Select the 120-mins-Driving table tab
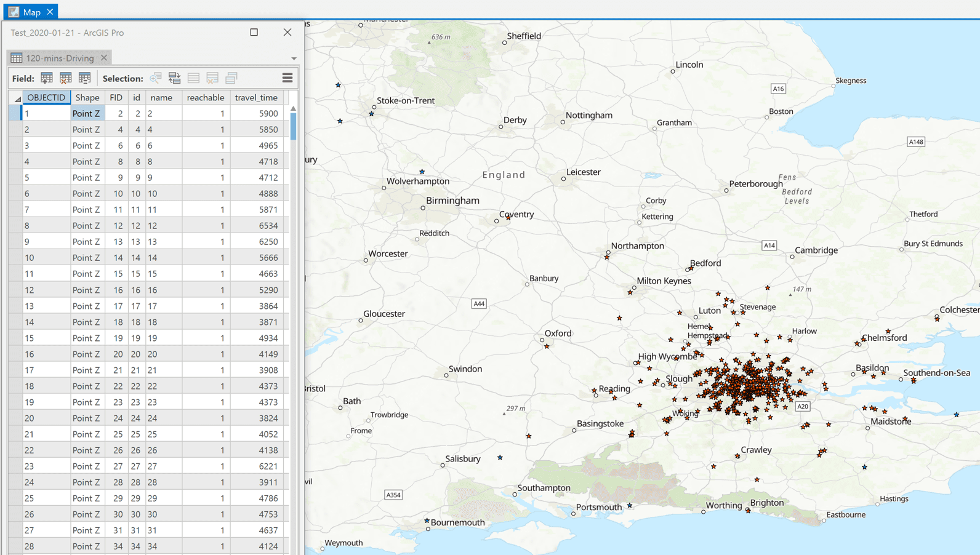This screenshot has height=555, width=980. coord(59,58)
